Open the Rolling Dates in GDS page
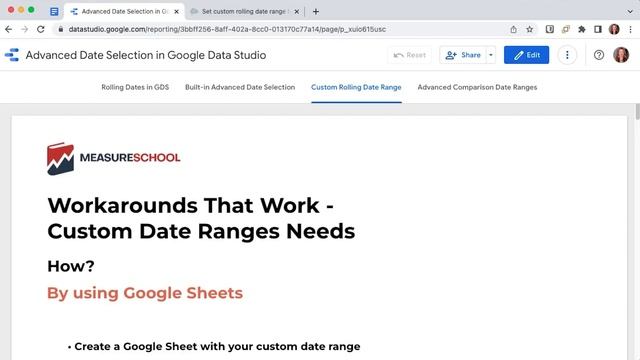640x360 pixels. pos(135,87)
